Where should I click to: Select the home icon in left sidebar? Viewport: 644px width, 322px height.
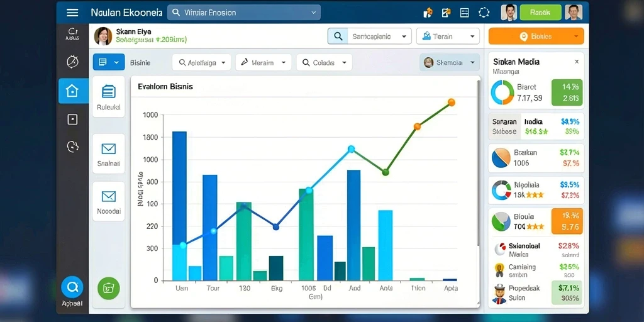click(73, 91)
